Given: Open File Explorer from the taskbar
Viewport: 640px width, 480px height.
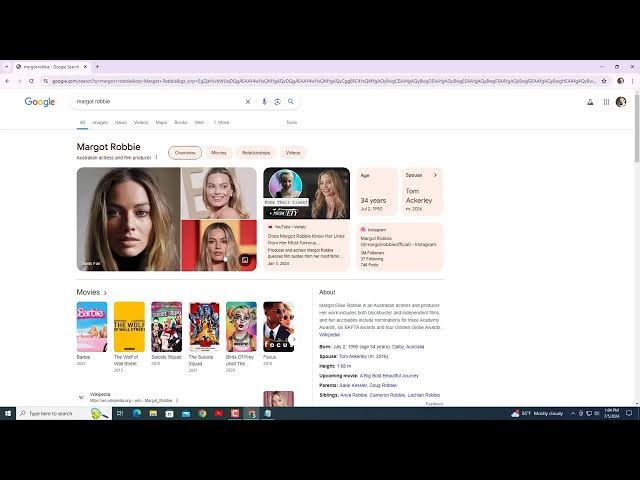Looking at the screenshot, I should pyautogui.click(x=153, y=413).
